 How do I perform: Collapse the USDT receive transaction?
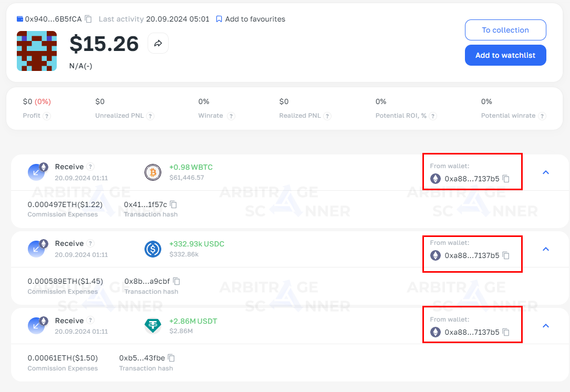point(545,326)
